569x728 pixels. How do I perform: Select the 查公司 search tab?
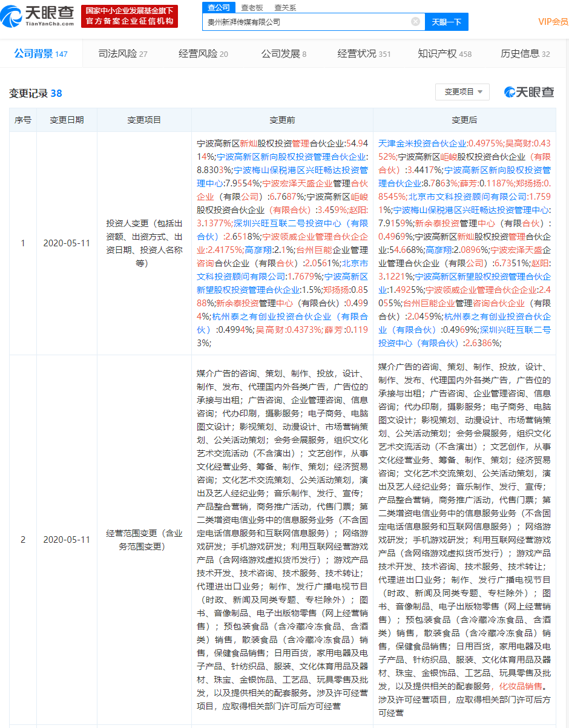click(219, 7)
